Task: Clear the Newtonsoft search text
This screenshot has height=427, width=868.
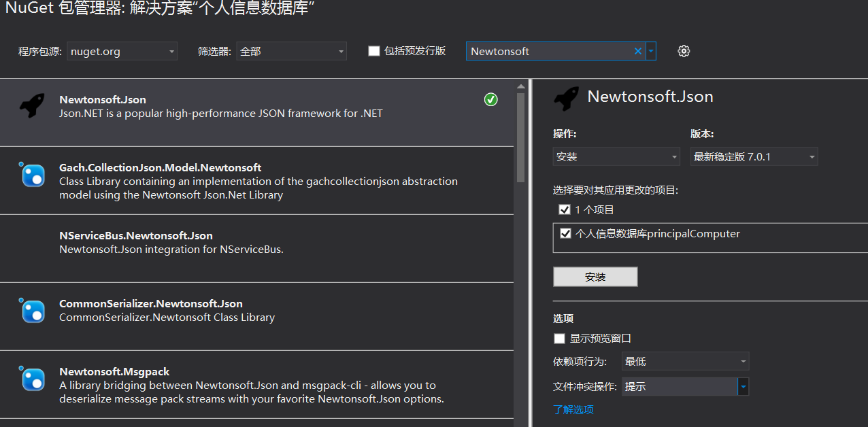Action: coord(638,51)
